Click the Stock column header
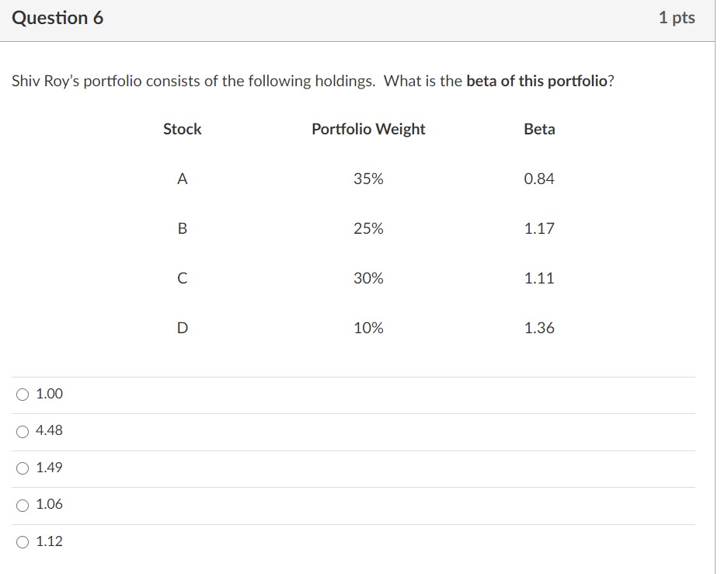 182,129
